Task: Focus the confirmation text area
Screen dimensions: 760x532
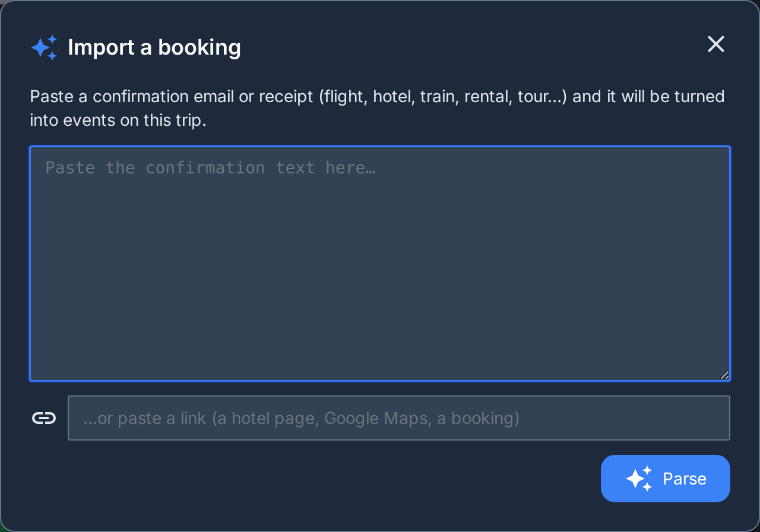Action: (380, 264)
